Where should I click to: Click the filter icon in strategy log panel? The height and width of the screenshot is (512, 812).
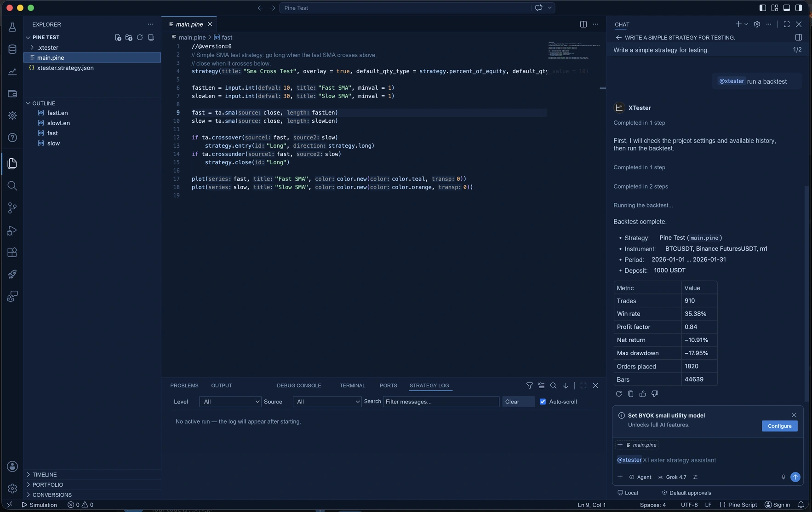point(530,385)
